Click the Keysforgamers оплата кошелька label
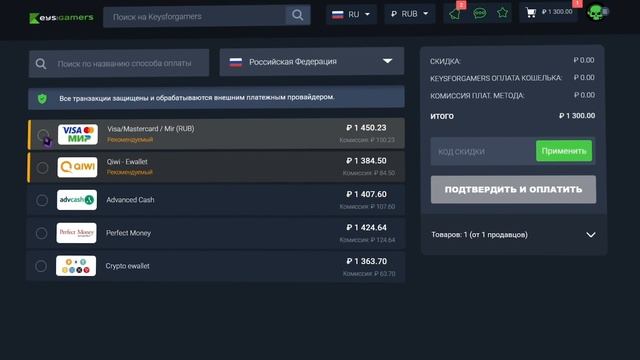The image size is (640, 360). click(x=496, y=78)
